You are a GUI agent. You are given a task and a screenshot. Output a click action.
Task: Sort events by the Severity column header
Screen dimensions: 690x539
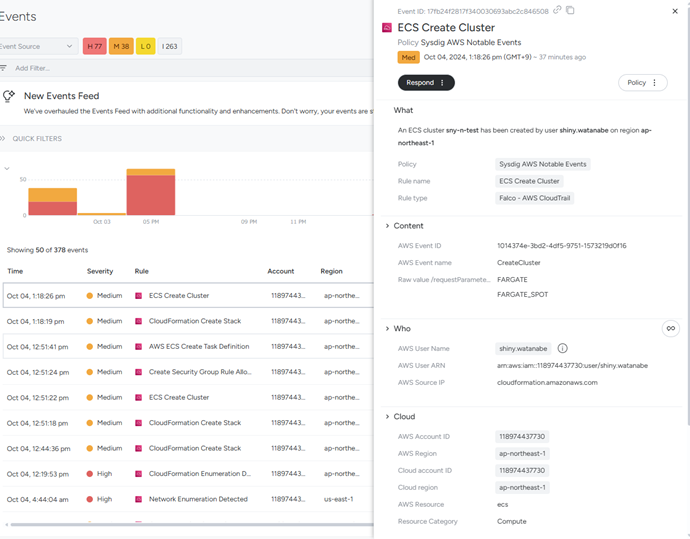click(100, 271)
